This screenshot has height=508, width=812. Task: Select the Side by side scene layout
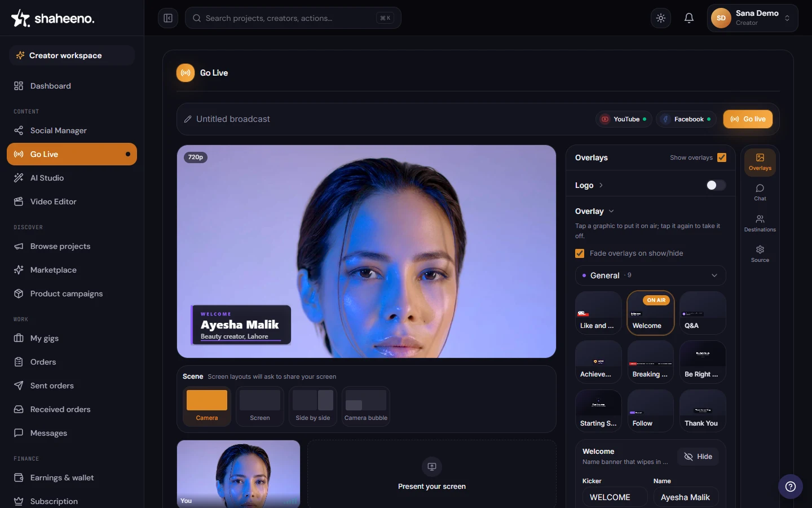pos(313,406)
